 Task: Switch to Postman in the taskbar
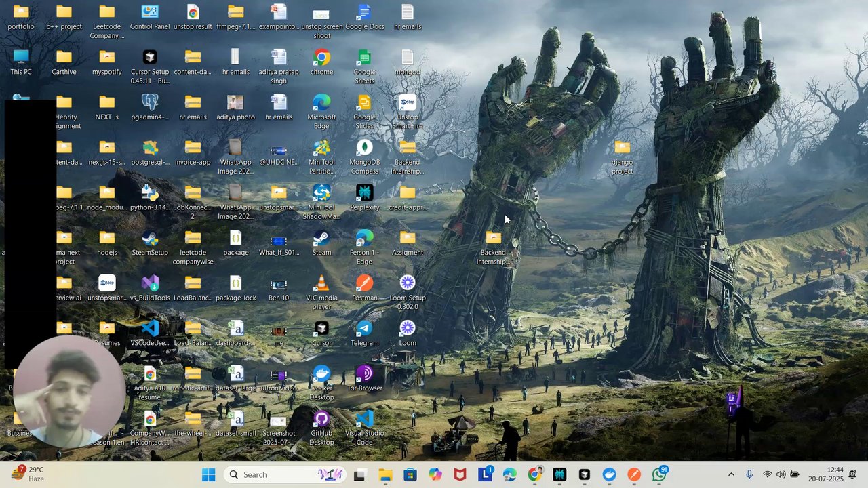[634, 474]
